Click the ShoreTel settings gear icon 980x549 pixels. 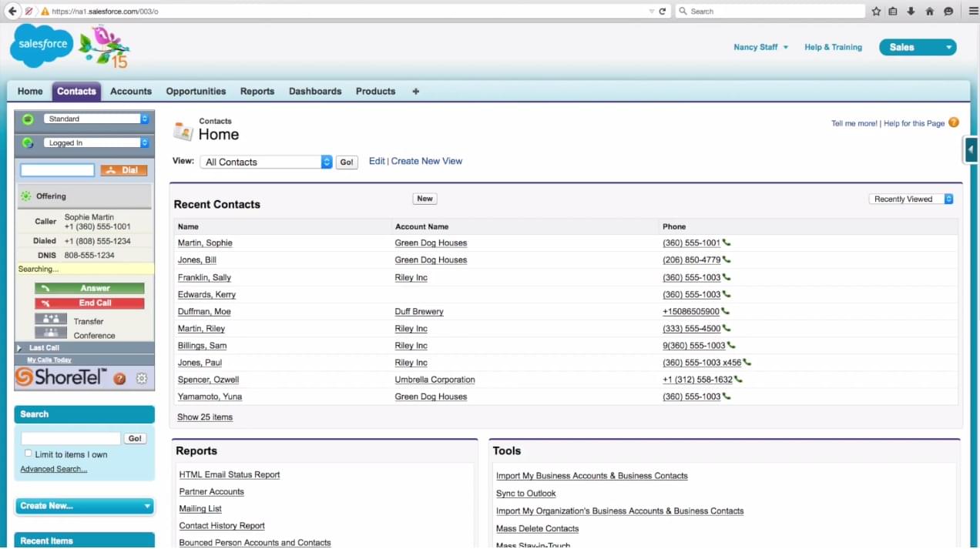coord(141,378)
